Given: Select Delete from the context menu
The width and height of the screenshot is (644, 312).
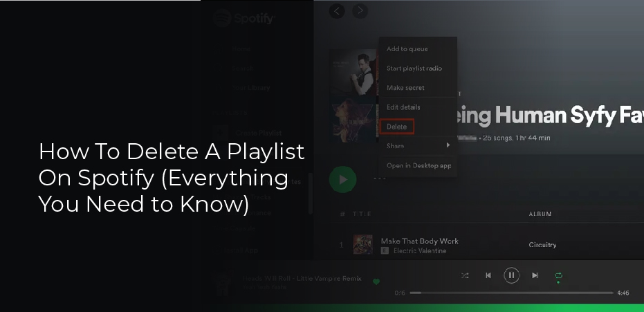Looking at the screenshot, I should coord(397,127).
